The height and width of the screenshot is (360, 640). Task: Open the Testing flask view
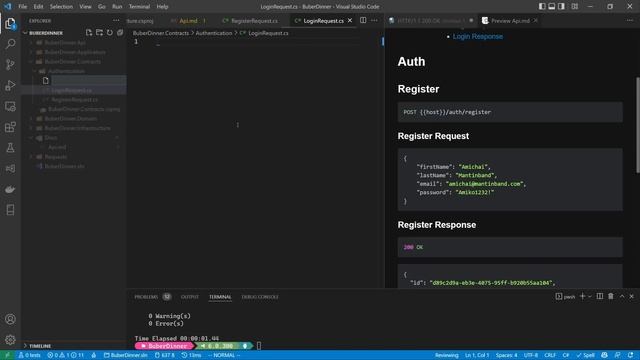[x=10, y=148]
